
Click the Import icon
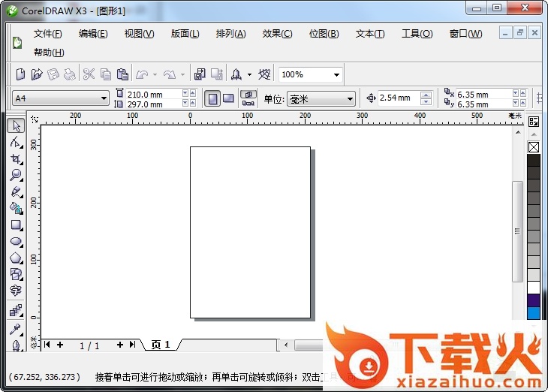click(200, 74)
